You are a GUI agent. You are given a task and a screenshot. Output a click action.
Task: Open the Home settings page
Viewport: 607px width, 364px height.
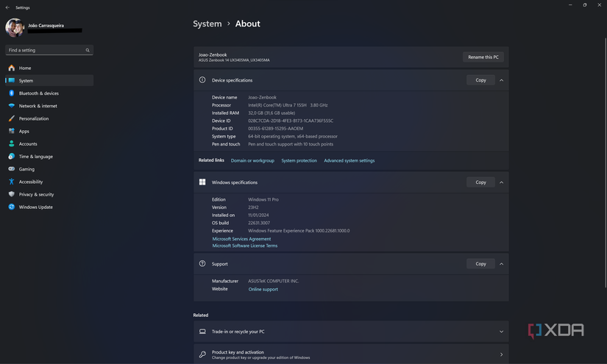click(49, 68)
